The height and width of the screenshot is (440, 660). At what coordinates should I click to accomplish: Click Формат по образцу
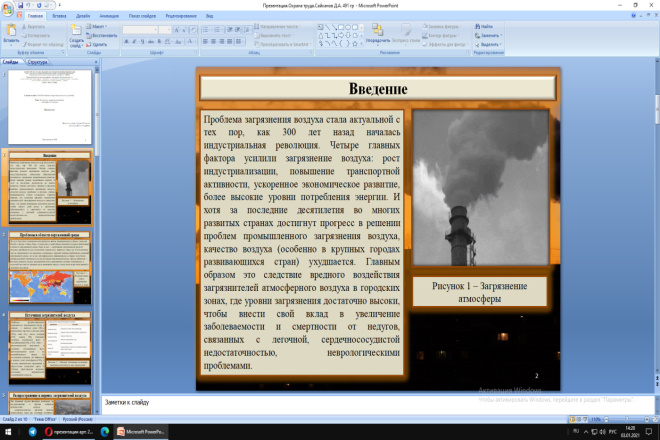pos(43,44)
